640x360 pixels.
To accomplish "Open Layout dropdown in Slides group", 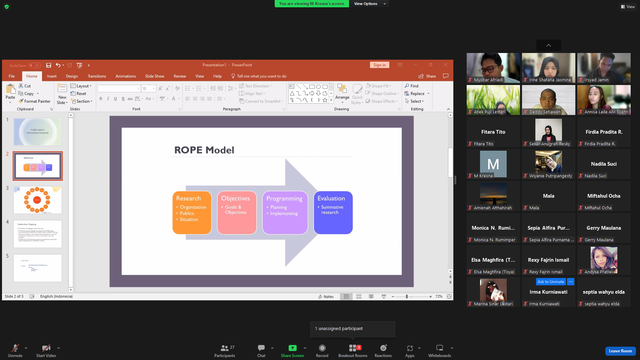I will [81, 86].
